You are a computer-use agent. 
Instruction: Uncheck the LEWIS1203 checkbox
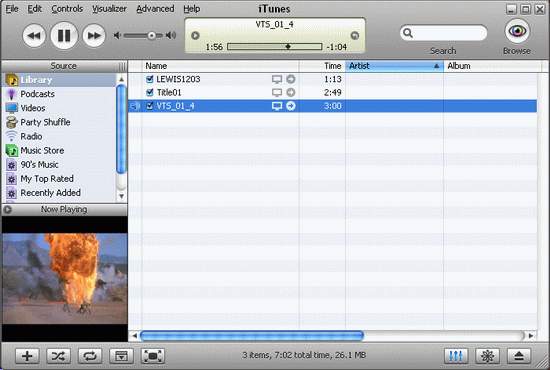coord(150,79)
